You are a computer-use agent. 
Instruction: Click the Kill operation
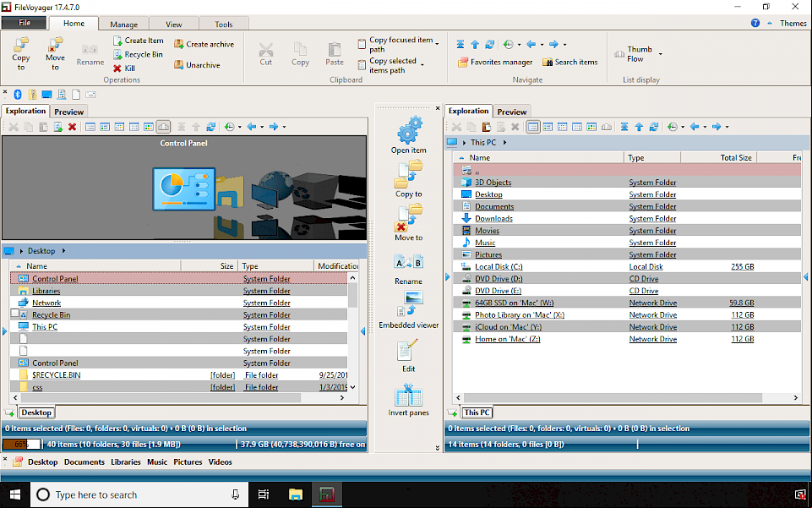click(x=124, y=68)
